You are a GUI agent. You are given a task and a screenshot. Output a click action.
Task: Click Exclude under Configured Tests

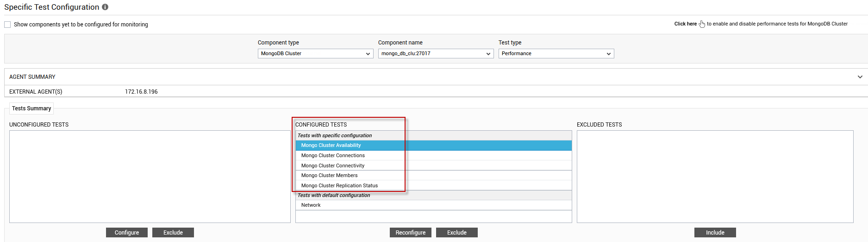tap(457, 233)
